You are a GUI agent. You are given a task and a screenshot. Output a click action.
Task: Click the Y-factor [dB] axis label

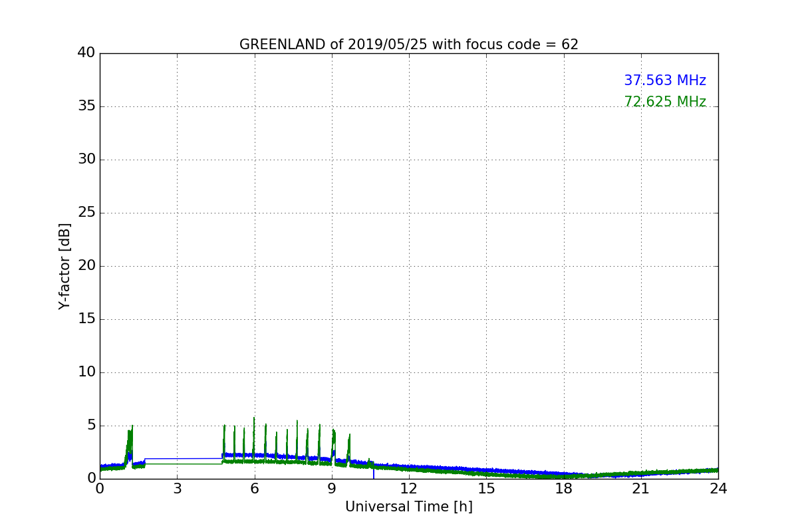tap(65, 266)
